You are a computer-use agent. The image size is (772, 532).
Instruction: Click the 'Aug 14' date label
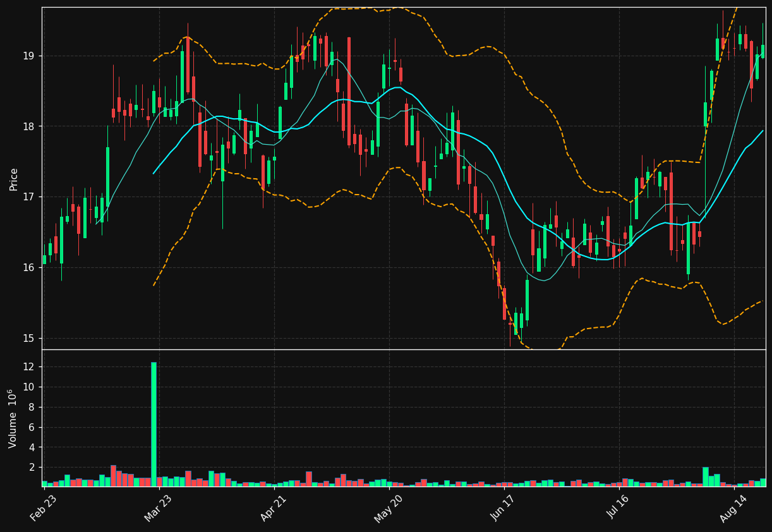click(x=735, y=508)
